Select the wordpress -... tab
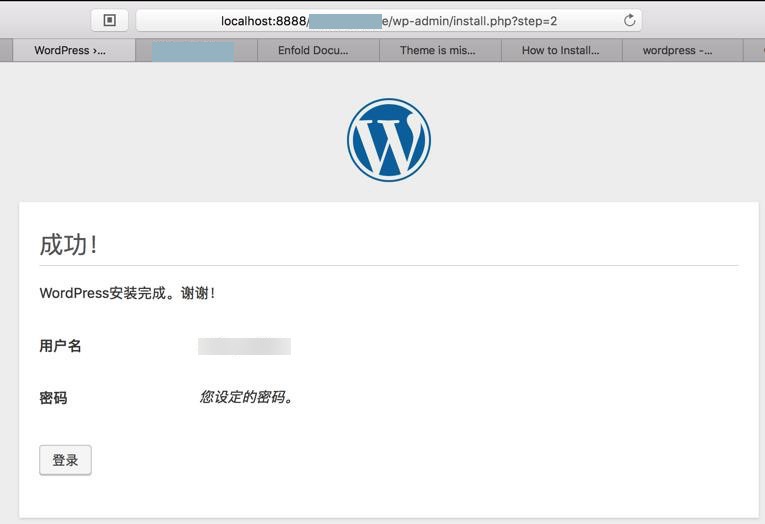This screenshot has height=524, width=765. pos(683,50)
